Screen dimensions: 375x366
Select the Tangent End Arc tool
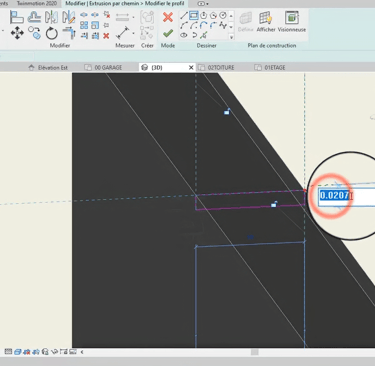click(x=203, y=25)
